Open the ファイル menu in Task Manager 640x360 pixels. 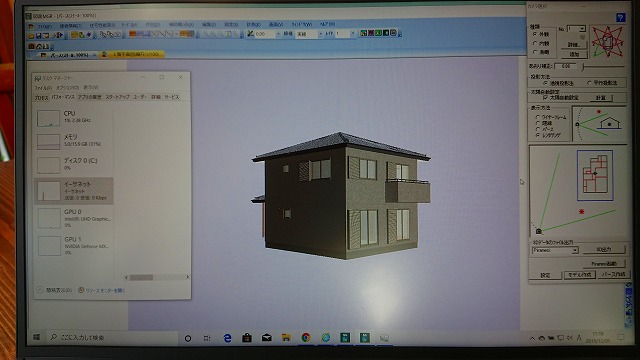click(42, 87)
